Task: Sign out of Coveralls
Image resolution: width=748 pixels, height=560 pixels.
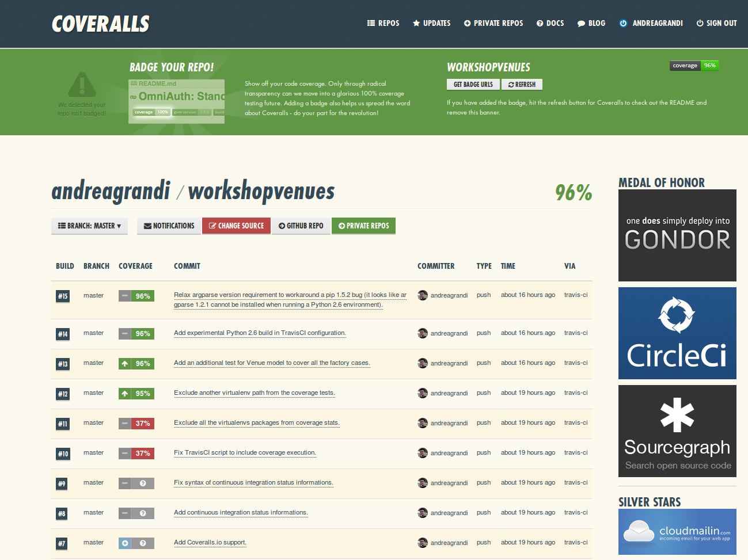Action: [716, 24]
